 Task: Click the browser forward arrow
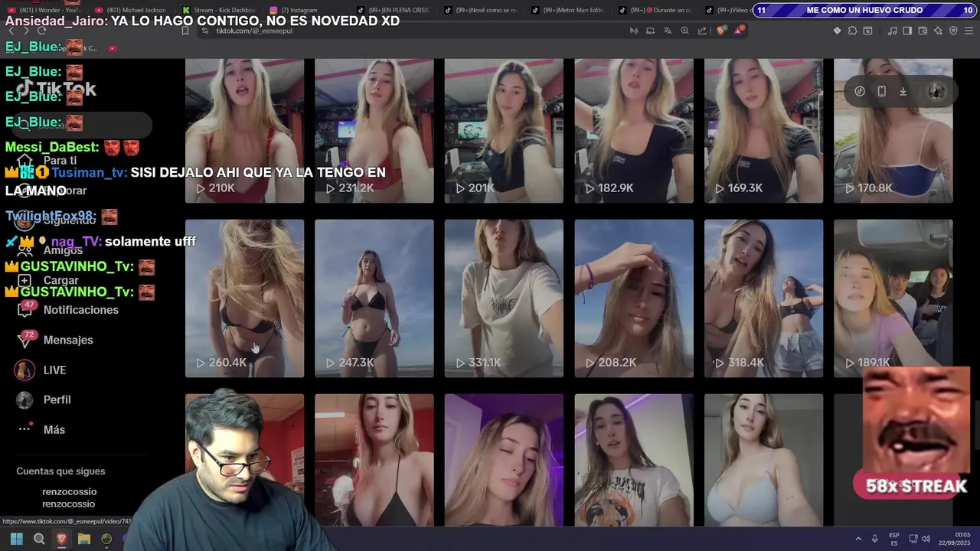[x=26, y=31]
